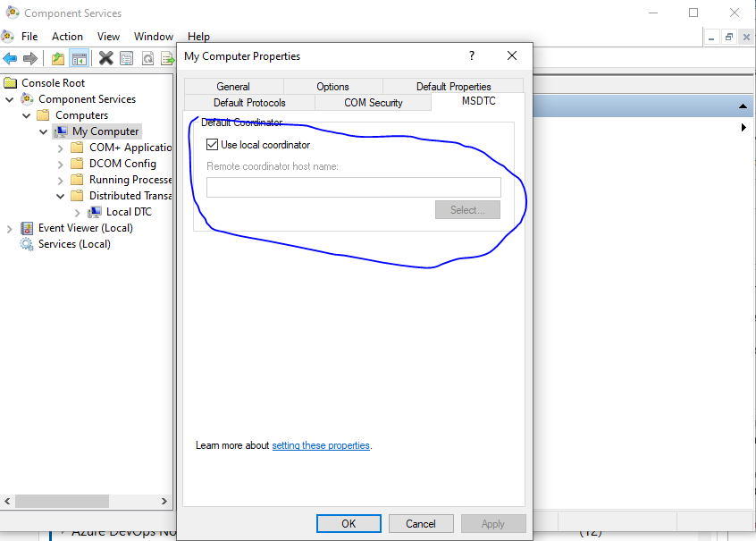The width and height of the screenshot is (756, 541).
Task: Click the Refresh toolbar icon
Action: point(147,58)
